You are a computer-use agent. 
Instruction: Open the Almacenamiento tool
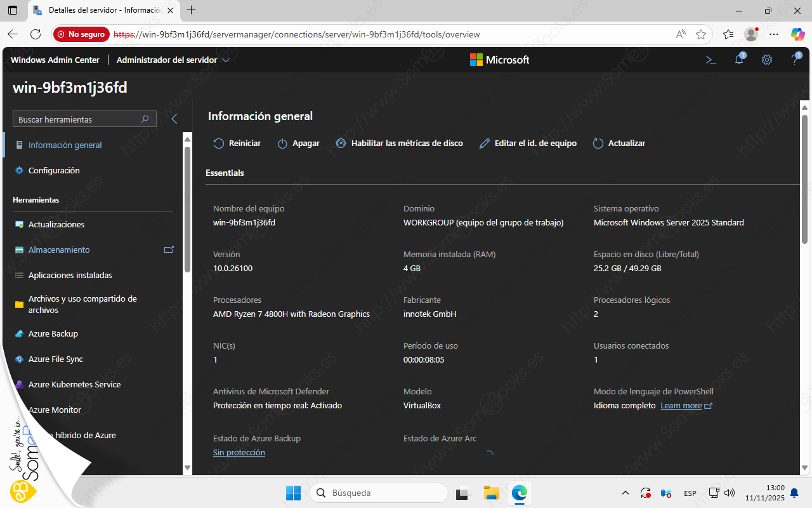pyautogui.click(x=59, y=250)
